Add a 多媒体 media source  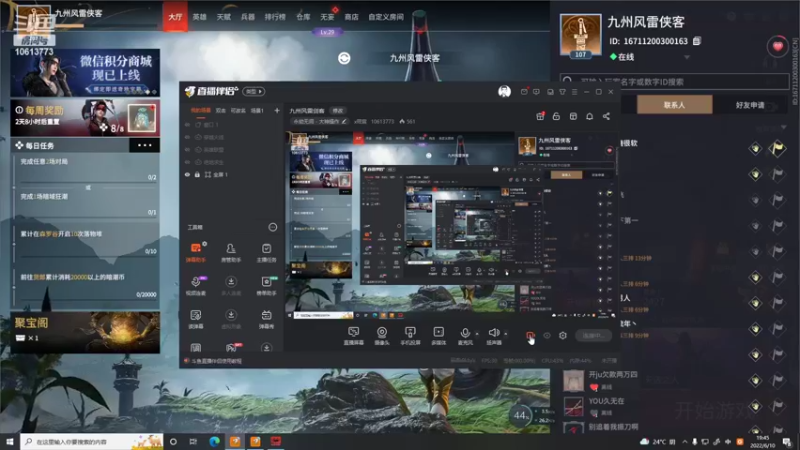438,336
